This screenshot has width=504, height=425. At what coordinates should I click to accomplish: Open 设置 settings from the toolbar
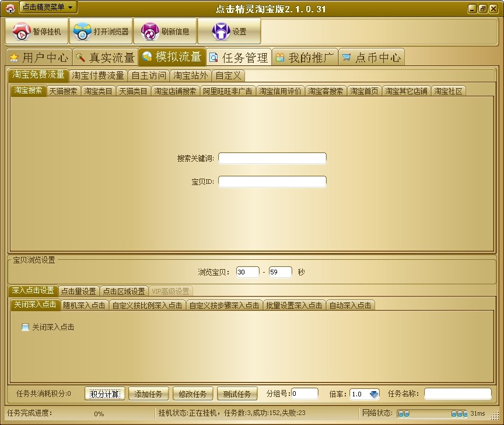[x=229, y=31]
